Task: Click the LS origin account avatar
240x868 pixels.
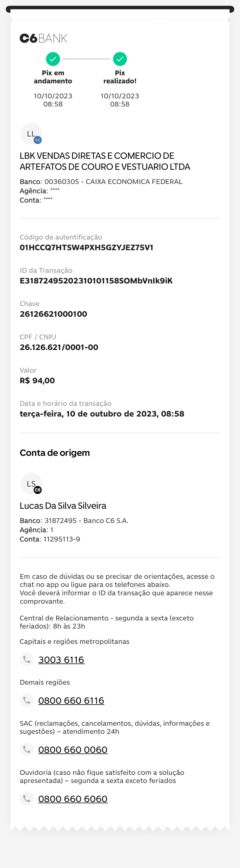Action: point(31,484)
